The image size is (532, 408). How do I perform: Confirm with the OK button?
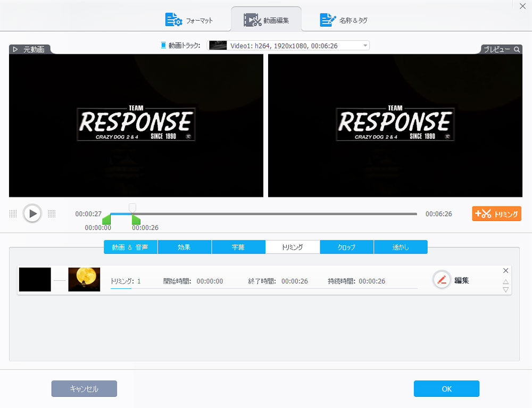[x=446, y=389]
